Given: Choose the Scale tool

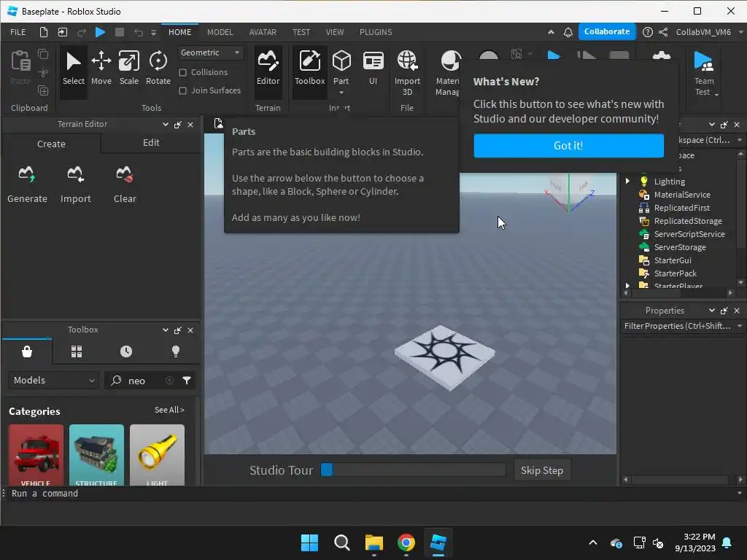Looking at the screenshot, I should [128, 69].
